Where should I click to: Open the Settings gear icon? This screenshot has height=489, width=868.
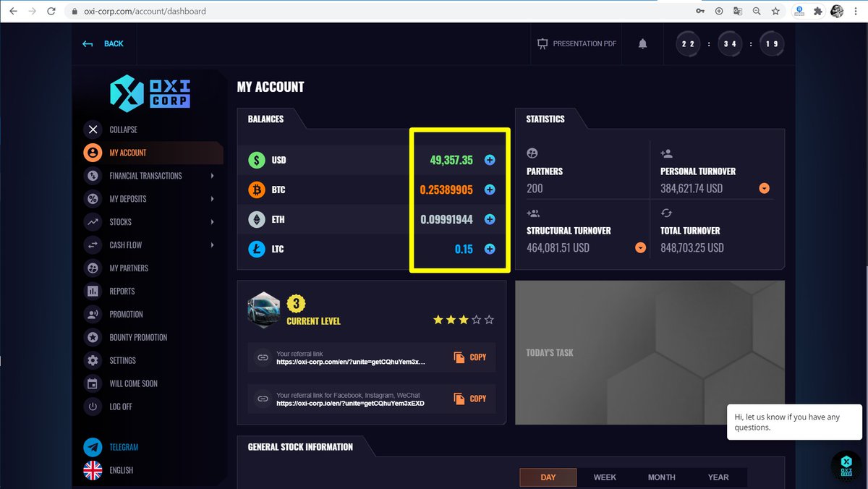click(x=93, y=360)
